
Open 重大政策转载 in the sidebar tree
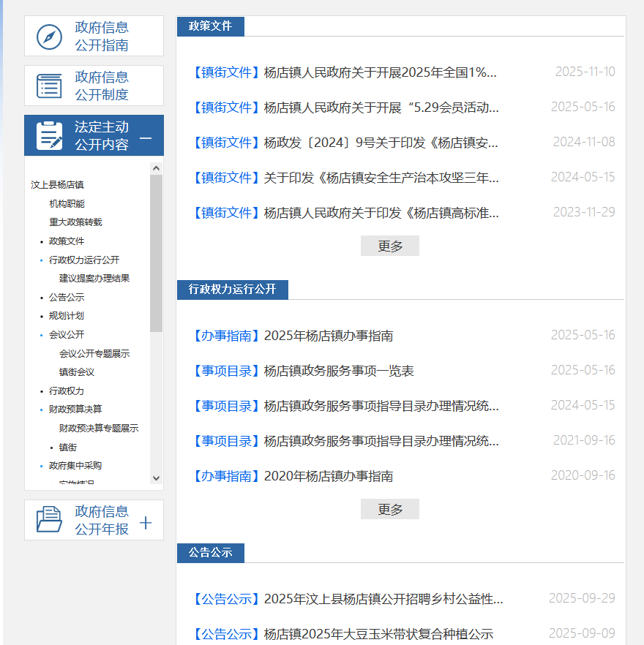75,222
